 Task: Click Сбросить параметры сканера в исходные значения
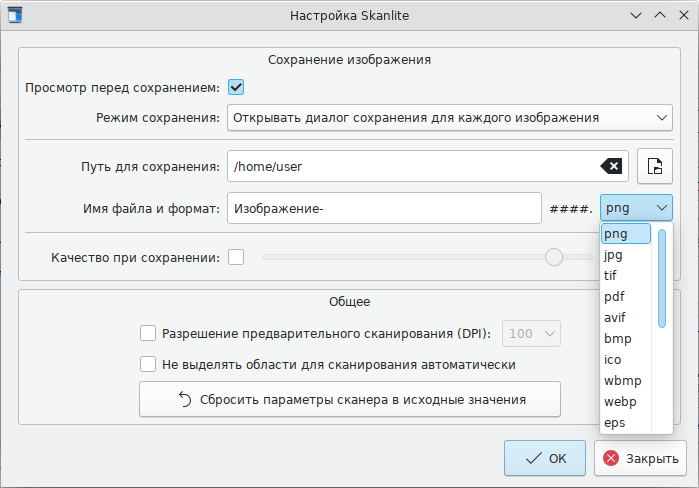pos(350,399)
